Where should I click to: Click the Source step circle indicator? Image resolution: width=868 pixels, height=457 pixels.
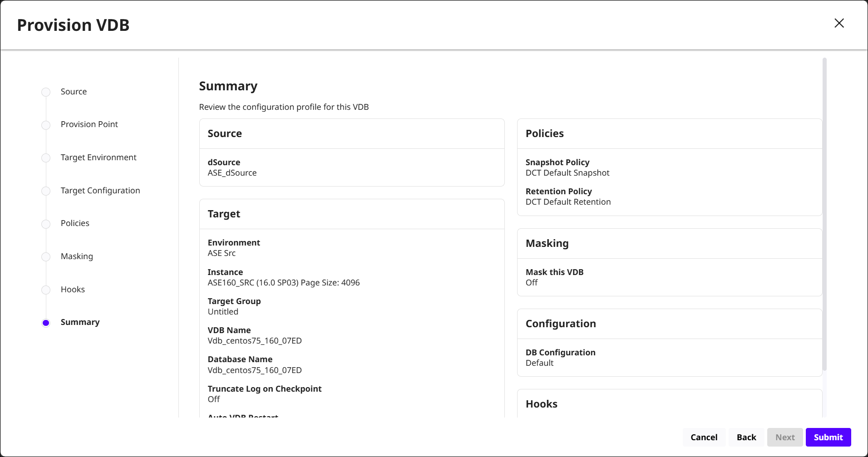(46, 92)
